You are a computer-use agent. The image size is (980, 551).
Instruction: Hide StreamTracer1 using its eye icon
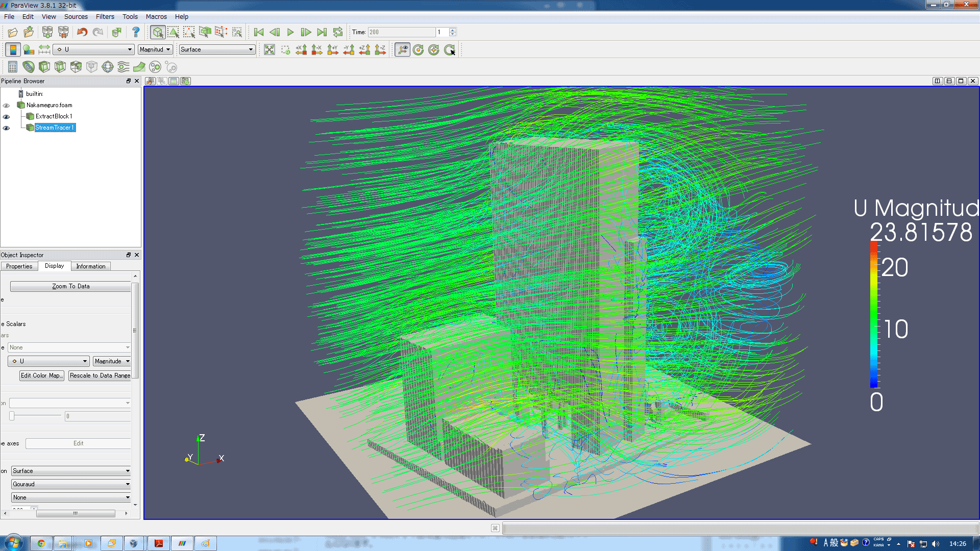tap(6, 128)
